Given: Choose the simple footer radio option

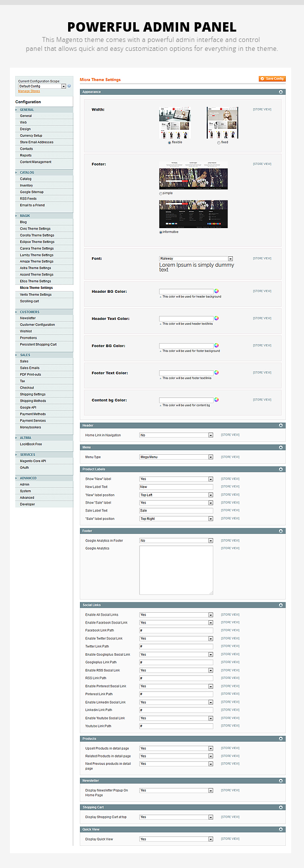Looking at the screenshot, I should [x=161, y=194].
